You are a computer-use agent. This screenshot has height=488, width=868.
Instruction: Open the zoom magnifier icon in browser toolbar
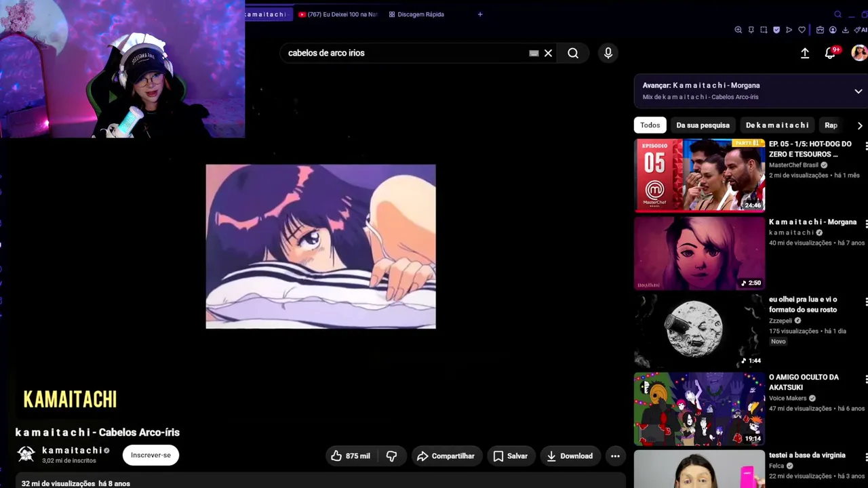coord(738,30)
